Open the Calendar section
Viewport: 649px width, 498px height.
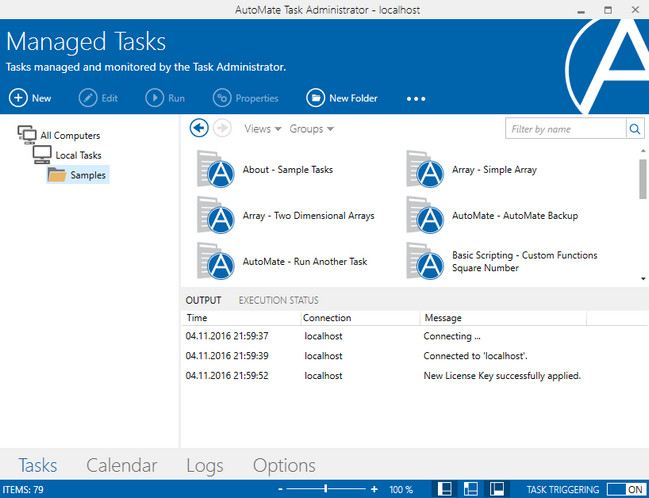(x=121, y=465)
